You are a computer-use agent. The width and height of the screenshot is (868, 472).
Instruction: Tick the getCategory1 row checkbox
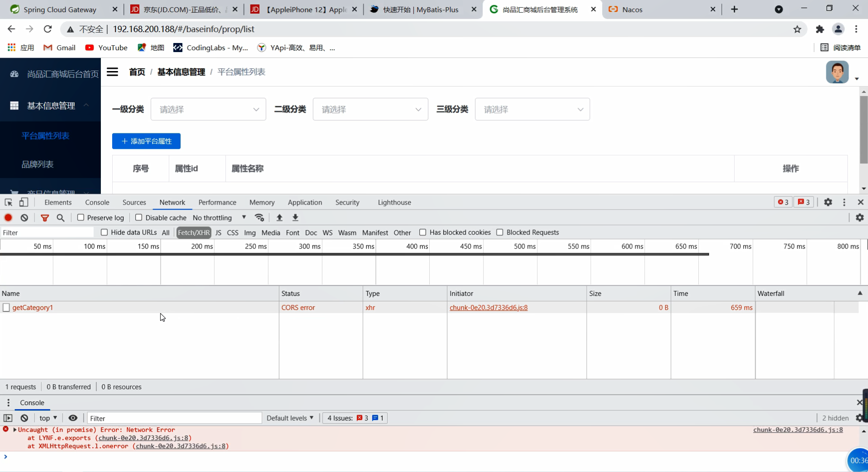pyautogui.click(x=6, y=308)
